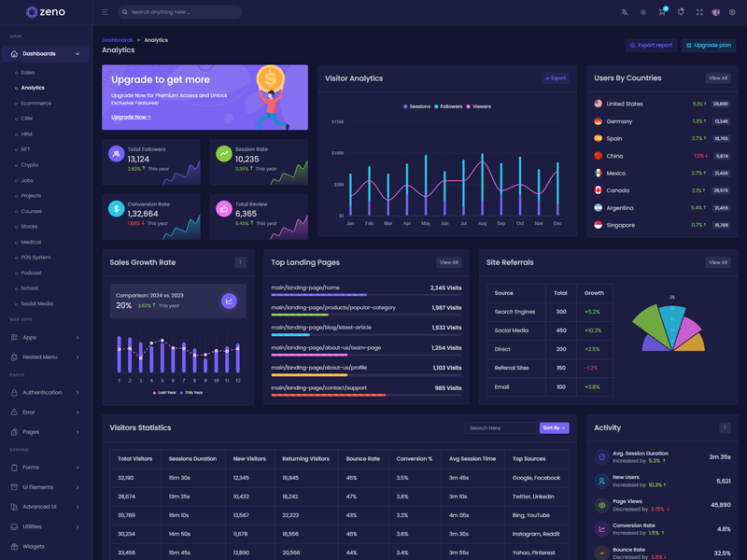The height and width of the screenshot is (560, 747).
Task: Open the user profile avatar
Action: pos(716,12)
